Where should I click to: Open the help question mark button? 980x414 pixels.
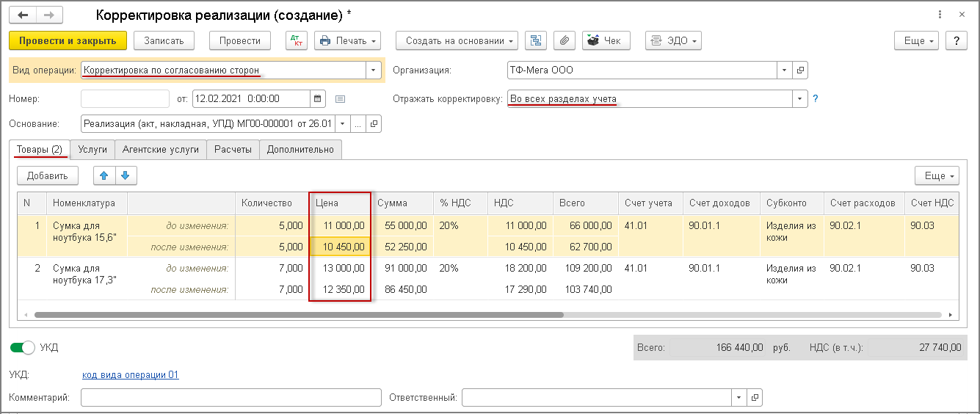pos(957,40)
